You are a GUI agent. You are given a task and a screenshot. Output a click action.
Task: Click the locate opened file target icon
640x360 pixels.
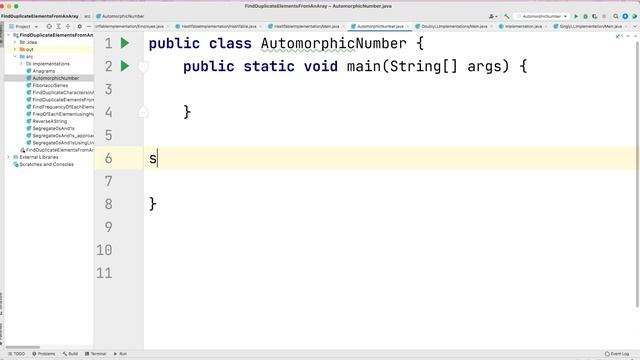pos(49,26)
